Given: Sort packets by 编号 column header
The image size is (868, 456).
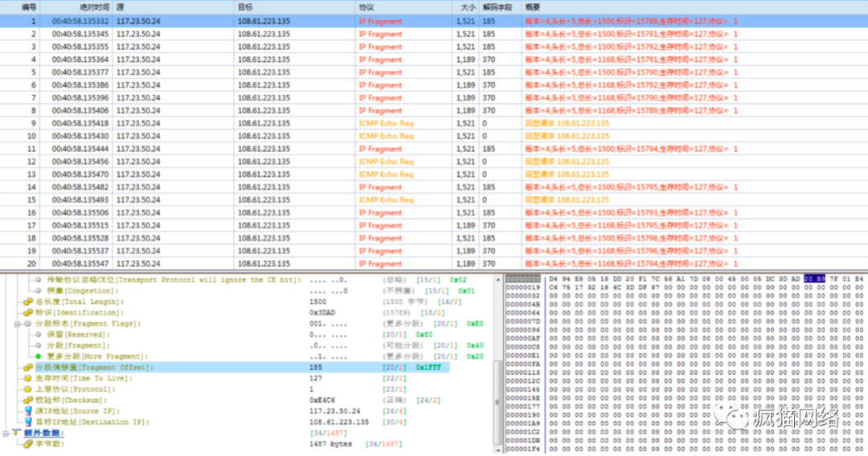Looking at the screenshot, I should tap(20, 7).
